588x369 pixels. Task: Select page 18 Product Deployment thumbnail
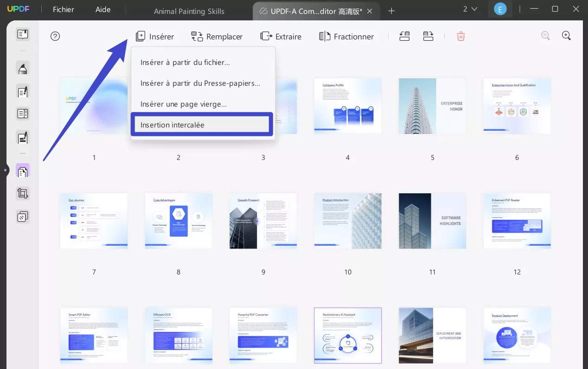pos(517,336)
